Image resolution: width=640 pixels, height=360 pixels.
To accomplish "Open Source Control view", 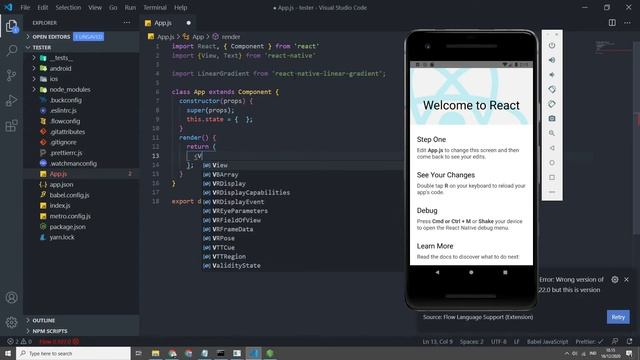I will tap(11, 75).
